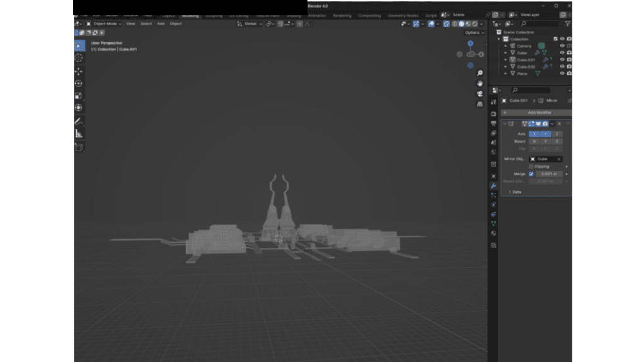Select the Add Cube tool
This screenshot has width=644, height=362.
tap(79, 147)
